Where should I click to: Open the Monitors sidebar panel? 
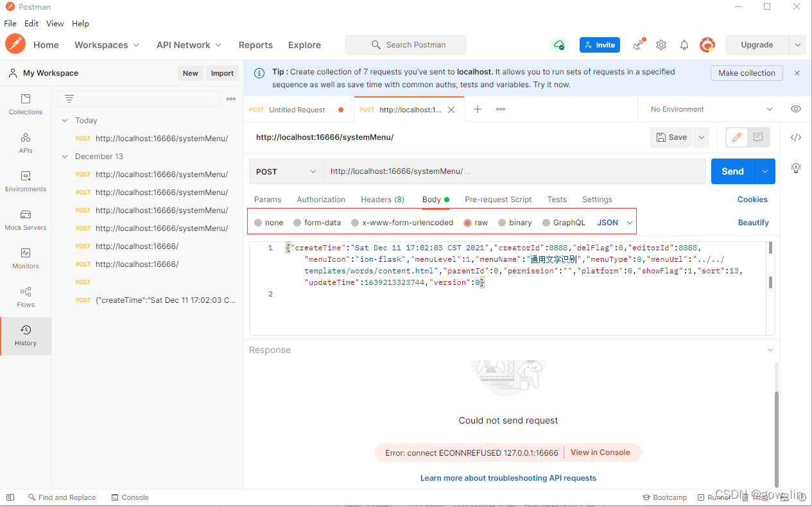click(26, 258)
